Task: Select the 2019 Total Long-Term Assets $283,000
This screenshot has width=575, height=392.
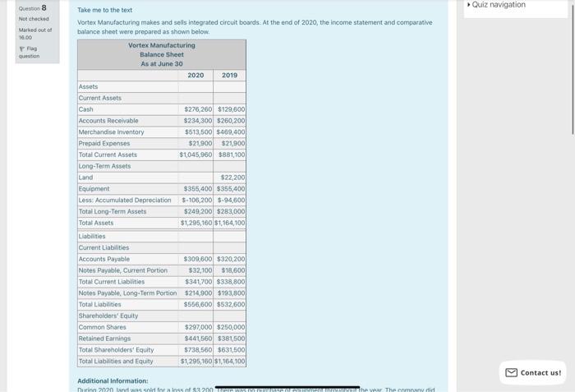Action: (231, 212)
